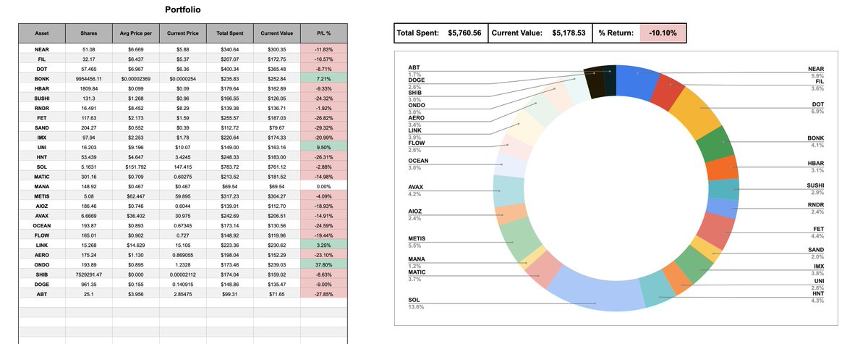Select summary total spent value $5,760.56
The height and width of the screenshot is (344, 868).
point(464,33)
